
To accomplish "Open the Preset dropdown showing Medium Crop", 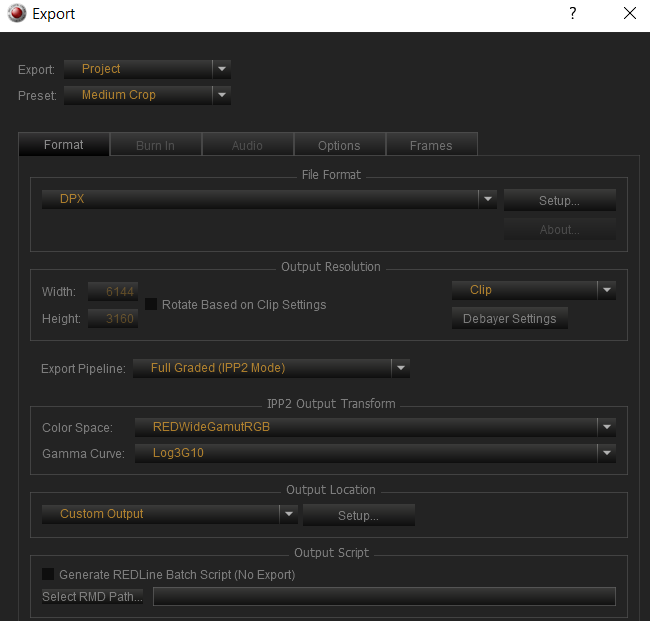I will click(147, 95).
